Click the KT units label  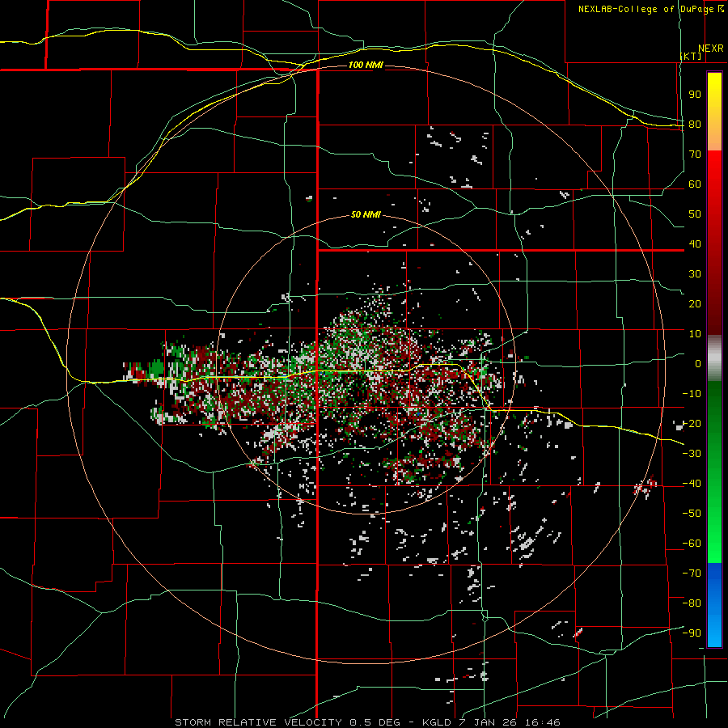691,56
